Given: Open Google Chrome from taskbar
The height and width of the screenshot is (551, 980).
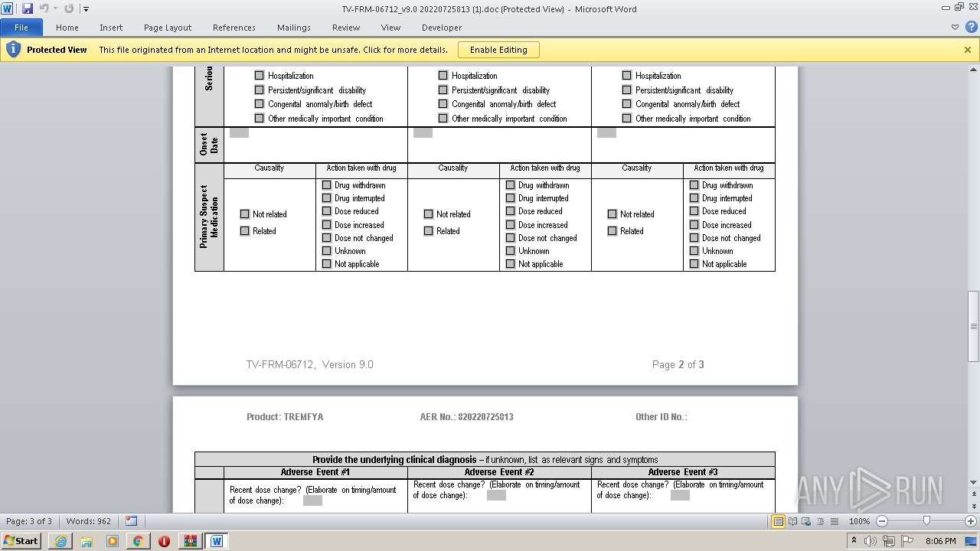Looking at the screenshot, I should [x=138, y=541].
